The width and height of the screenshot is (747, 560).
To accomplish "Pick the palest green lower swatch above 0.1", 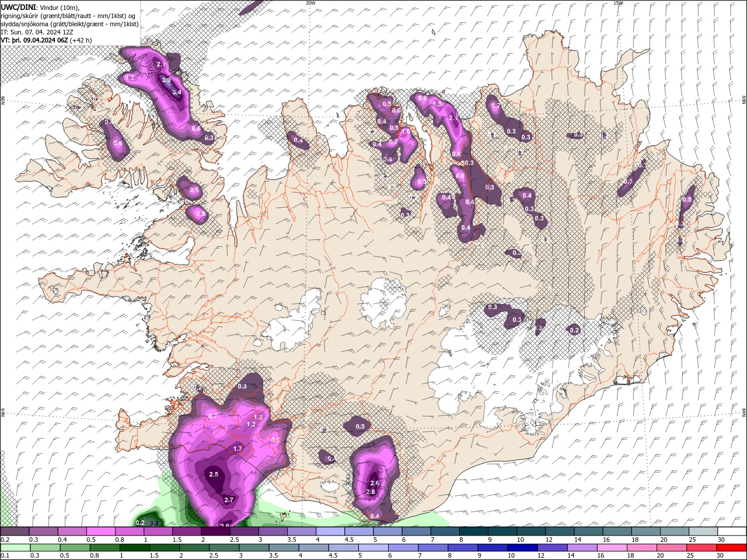I will (x=15, y=548).
